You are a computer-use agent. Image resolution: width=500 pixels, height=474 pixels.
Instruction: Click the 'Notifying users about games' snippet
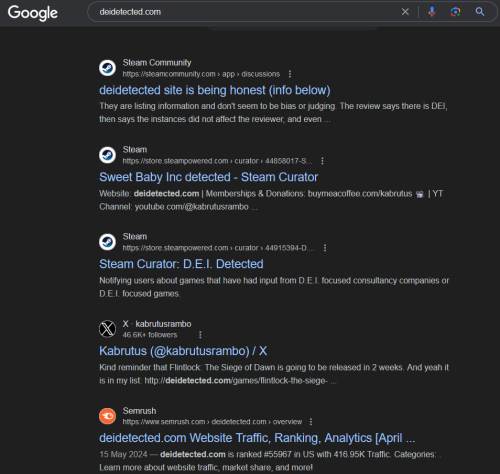click(x=274, y=287)
